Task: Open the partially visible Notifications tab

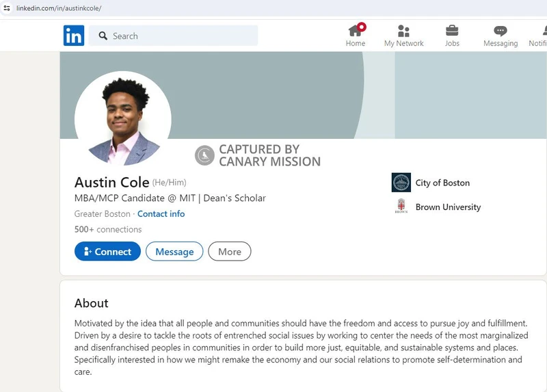Action: tap(538, 36)
